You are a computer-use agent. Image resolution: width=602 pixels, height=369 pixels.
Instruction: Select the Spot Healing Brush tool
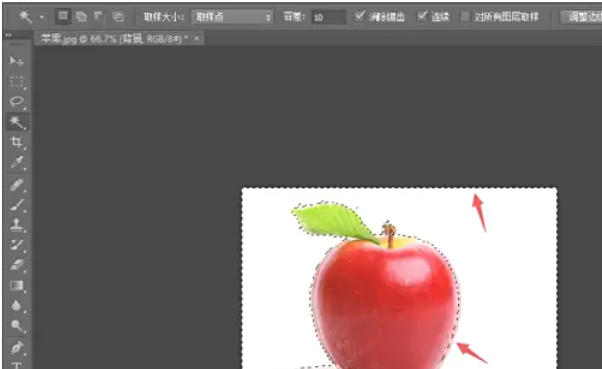tap(17, 185)
